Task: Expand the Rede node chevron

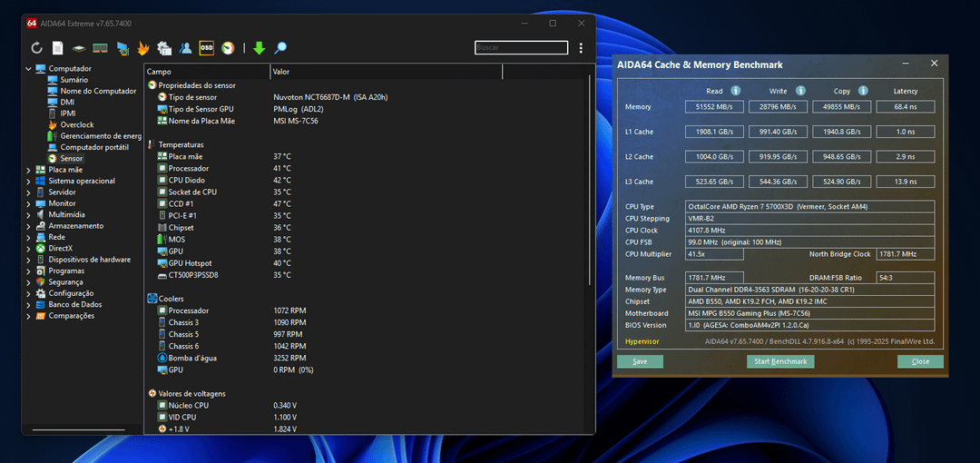Action: [x=28, y=237]
